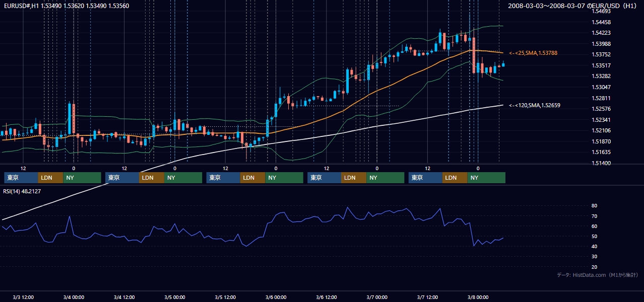Click price axis value 1.54458
The image size is (644, 302).
(x=601, y=22)
